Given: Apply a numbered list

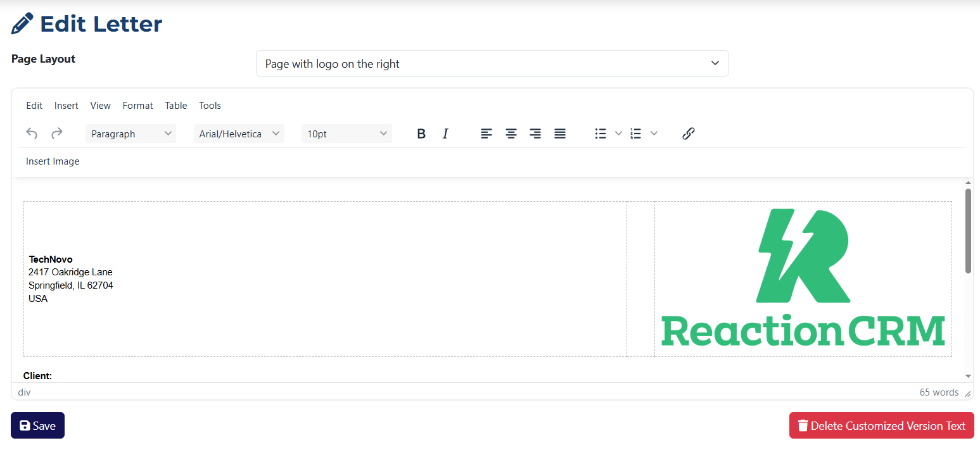Looking at the screenshot, I should coord(635,134).
